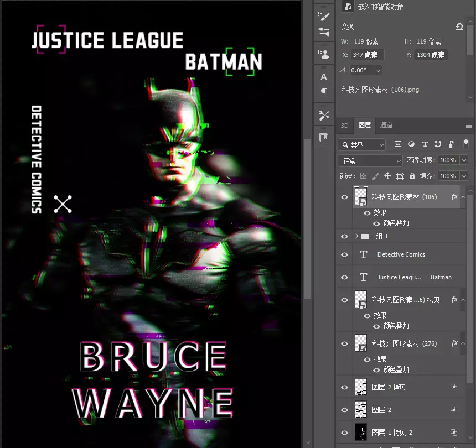
Task: Click the X position field
Action: pos(368,55)
